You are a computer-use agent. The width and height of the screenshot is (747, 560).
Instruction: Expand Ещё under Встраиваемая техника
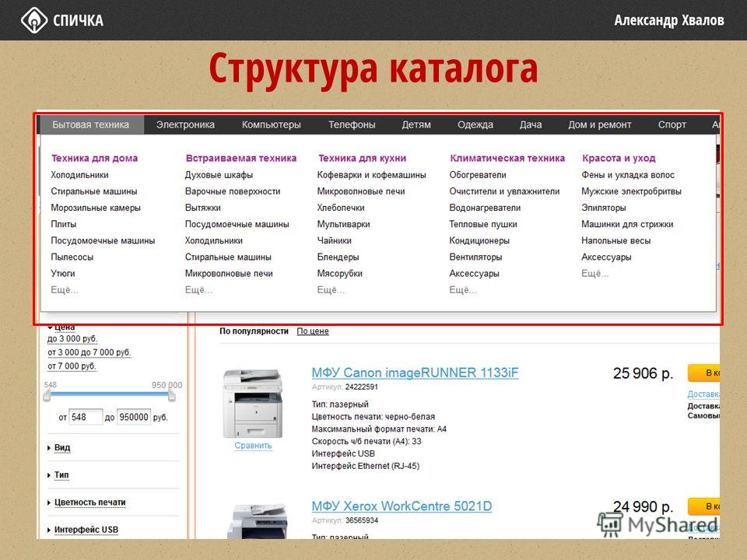click(198, 290)
